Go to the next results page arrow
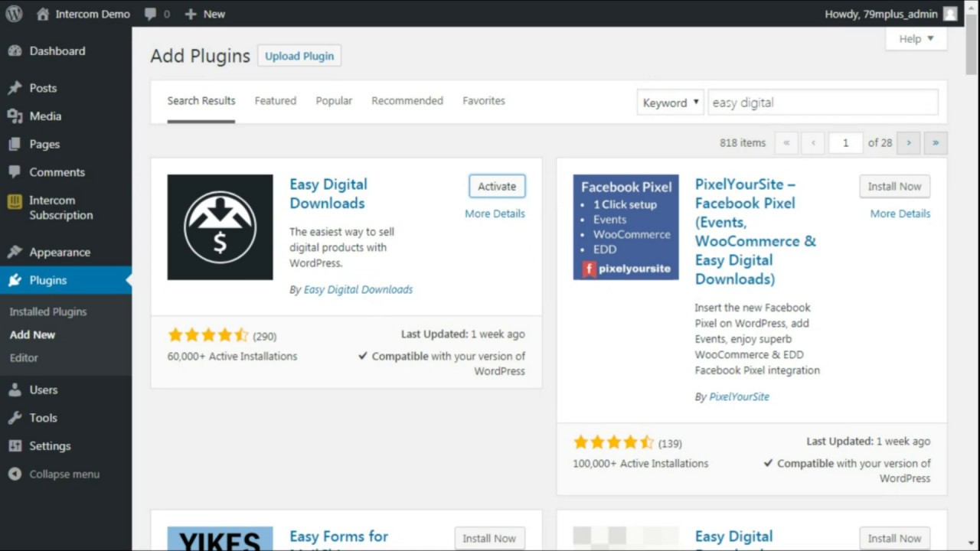The image size is (980, 551). 909,143
